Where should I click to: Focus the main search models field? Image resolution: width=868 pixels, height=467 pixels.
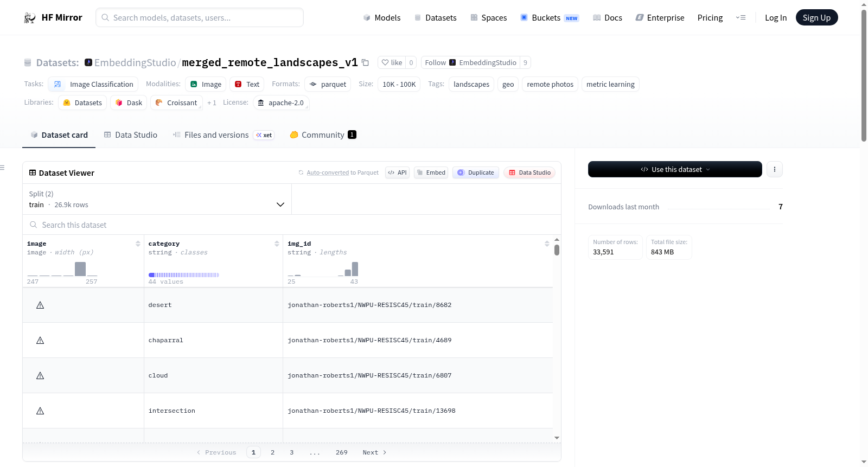click(200, 18)
